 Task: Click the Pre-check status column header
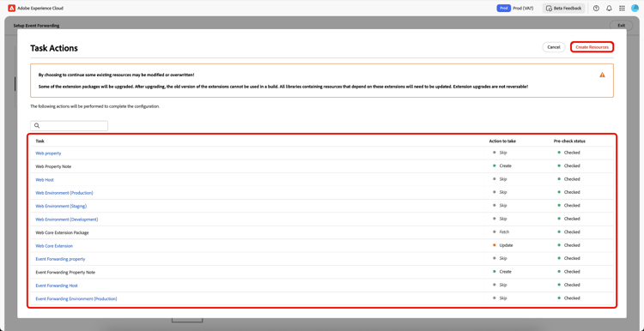[x=569, y=141]
